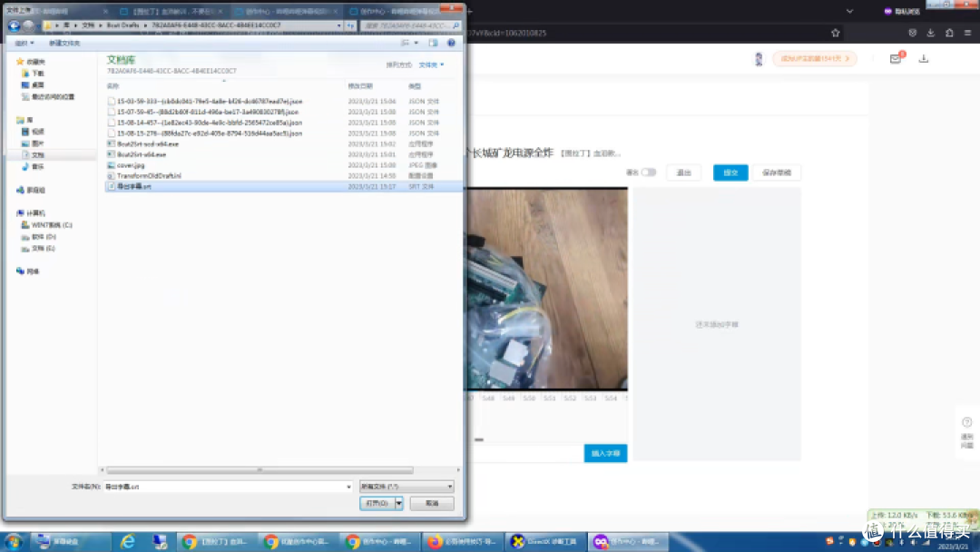Open the messages envelope icon on the web page
The image size is (980, 552).
[896, 59]
